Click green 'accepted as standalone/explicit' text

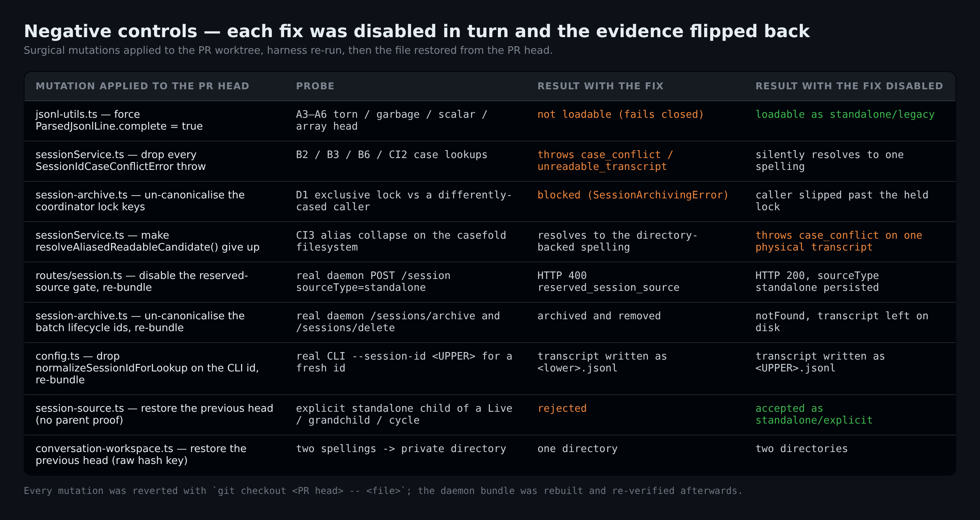814,414
